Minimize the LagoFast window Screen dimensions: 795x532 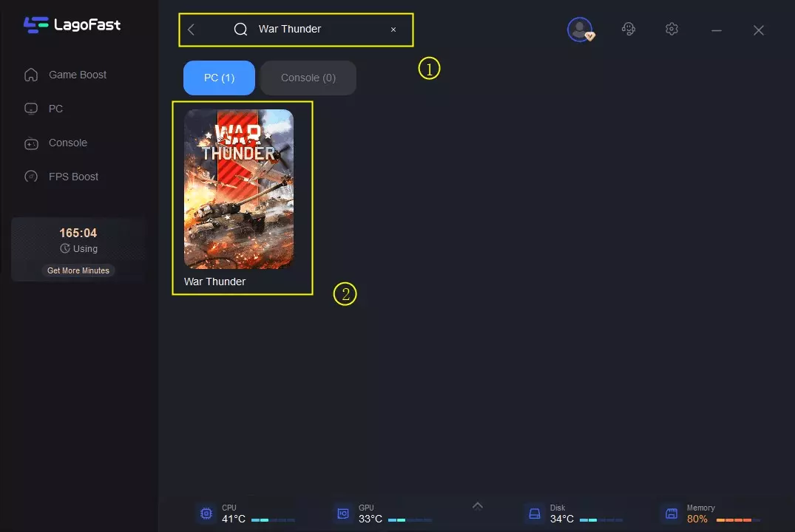pos(717,30)
